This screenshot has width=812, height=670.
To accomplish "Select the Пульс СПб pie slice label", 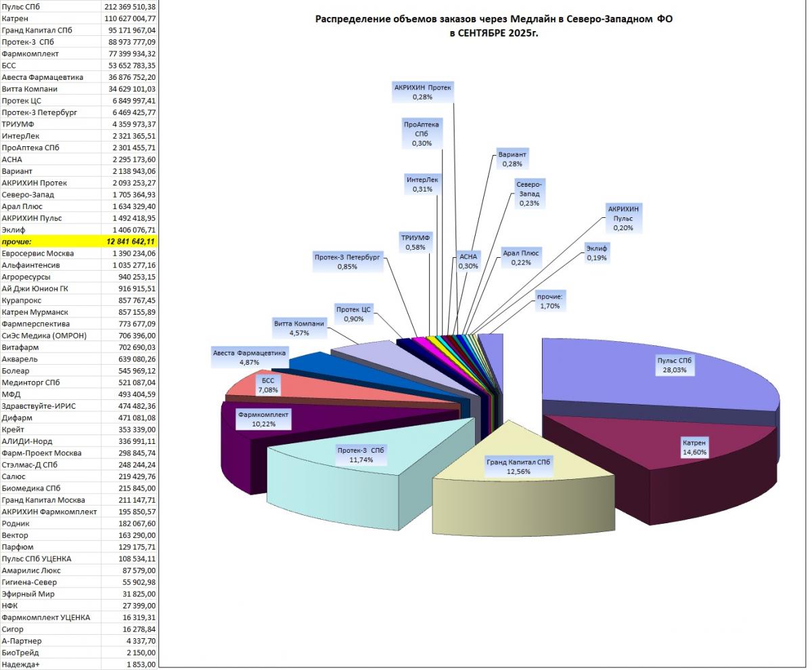I will [675, 365].
